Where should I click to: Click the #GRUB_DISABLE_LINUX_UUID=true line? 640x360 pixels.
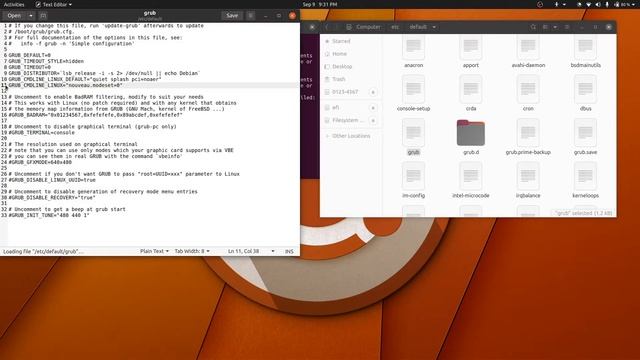52,180
